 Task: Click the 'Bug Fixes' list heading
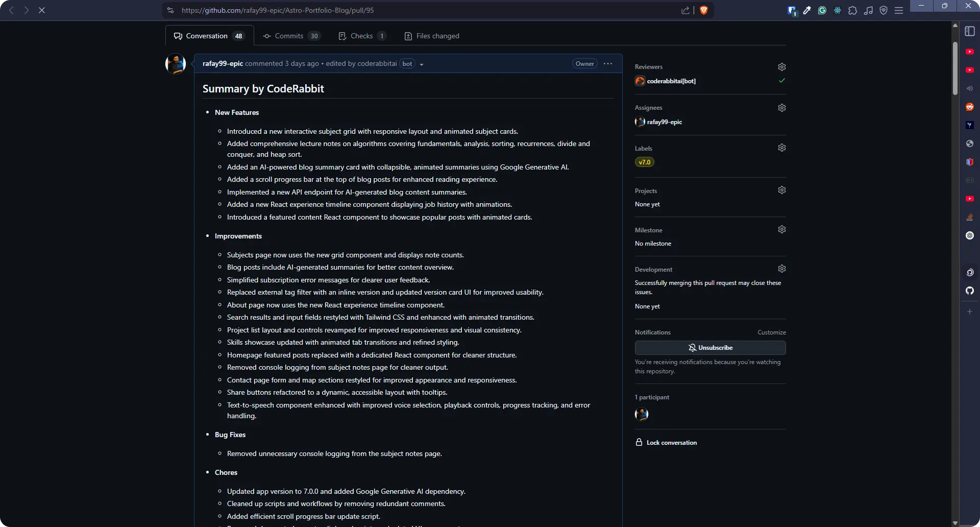230,435
